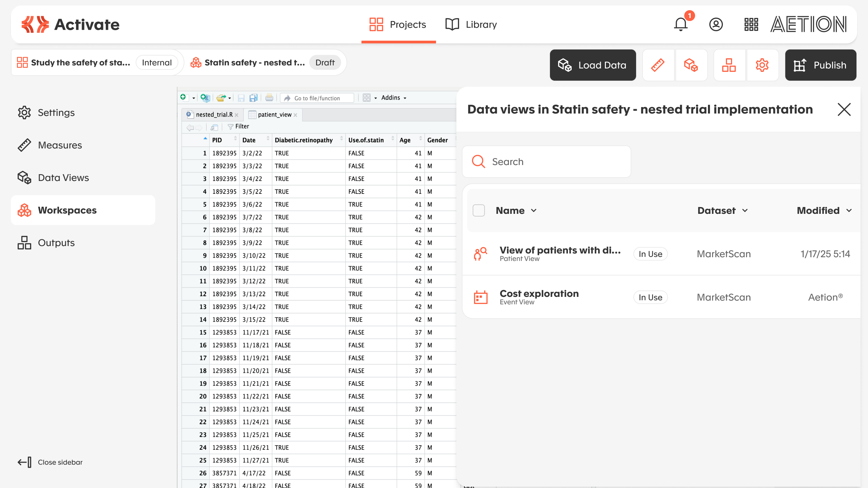Image resolution: width=868 pixels, height=488 pixels.
Task: Click the data views cubes toolbar icon
Action: tap(691, 65)
